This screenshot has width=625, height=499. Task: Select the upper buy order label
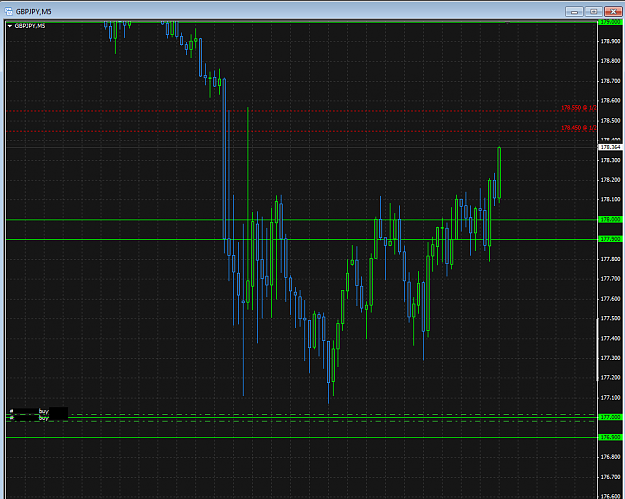[44, 411]
